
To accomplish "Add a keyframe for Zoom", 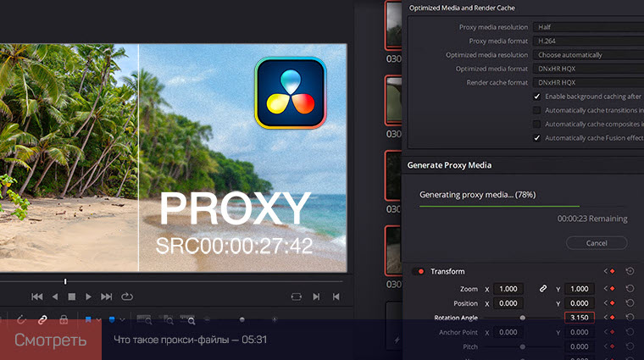I will pos(613,289).
